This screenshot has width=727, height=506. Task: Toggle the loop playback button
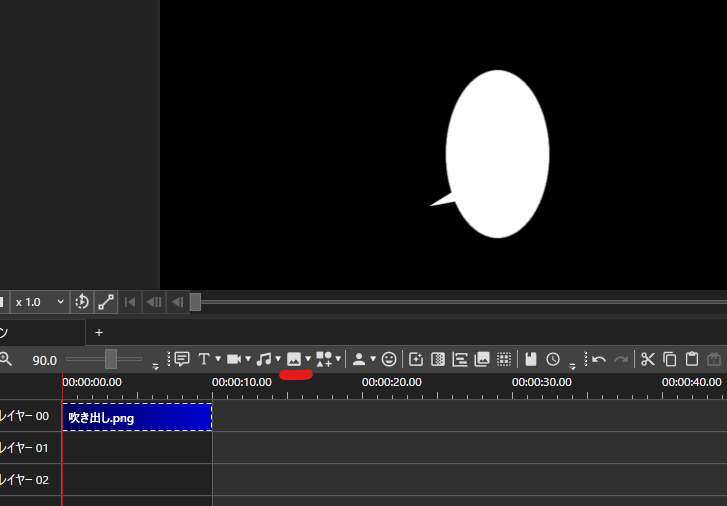pyautogui.click(x=83, y=301)
